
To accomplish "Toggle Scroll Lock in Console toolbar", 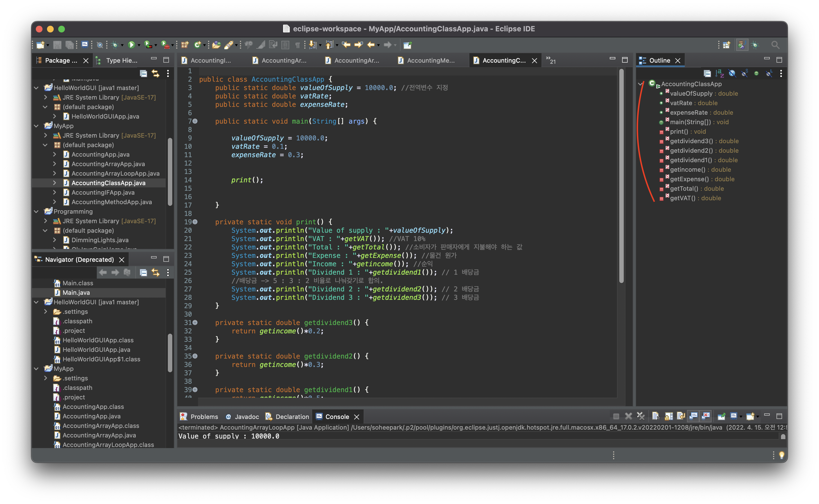I will [x=669, y=416].
